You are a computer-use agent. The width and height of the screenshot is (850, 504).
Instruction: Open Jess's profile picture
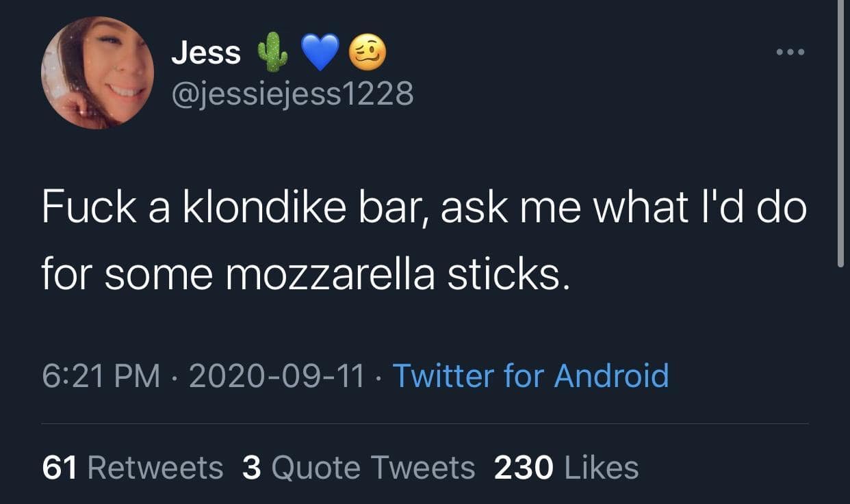[97, 72]
